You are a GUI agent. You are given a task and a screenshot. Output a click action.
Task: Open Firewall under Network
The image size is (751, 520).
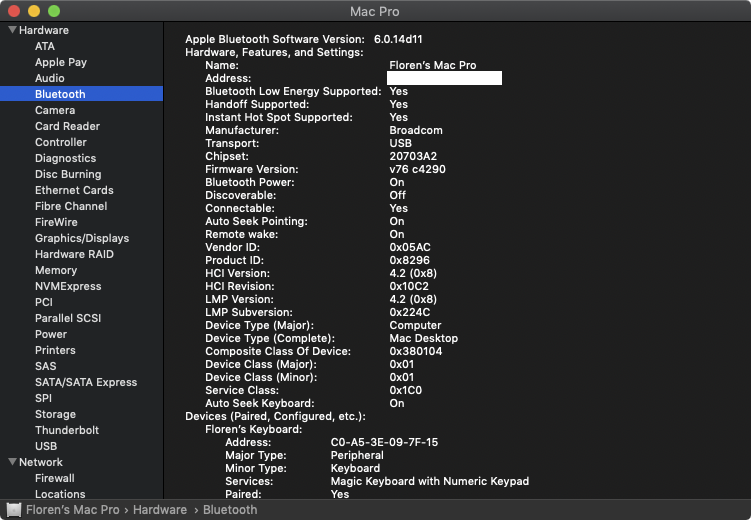point(55,478)
